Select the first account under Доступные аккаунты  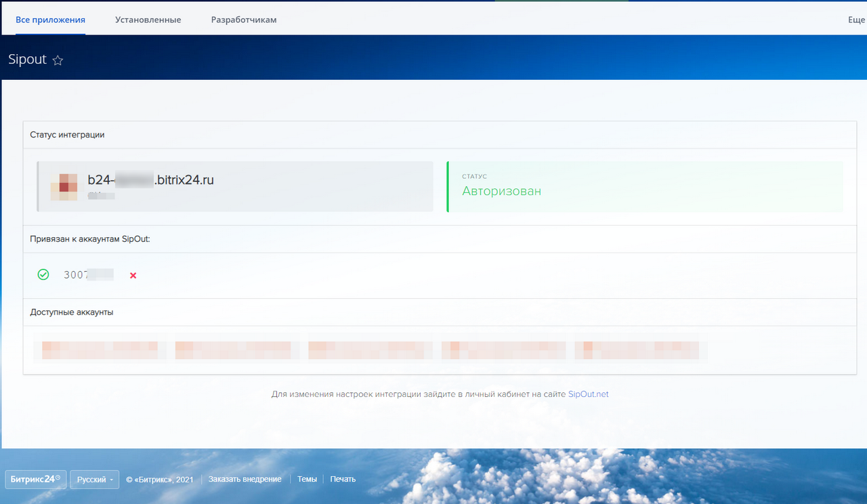pos(100,350)
